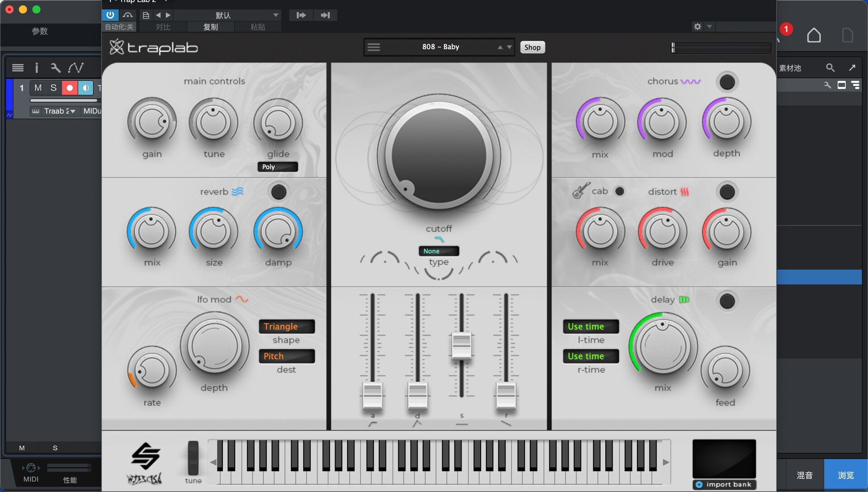Mute track 1 with M button

point(38,88)
